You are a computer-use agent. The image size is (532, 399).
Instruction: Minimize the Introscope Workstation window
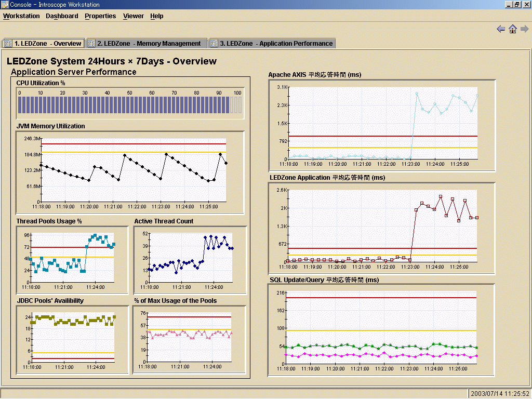[x=509, y=4]
